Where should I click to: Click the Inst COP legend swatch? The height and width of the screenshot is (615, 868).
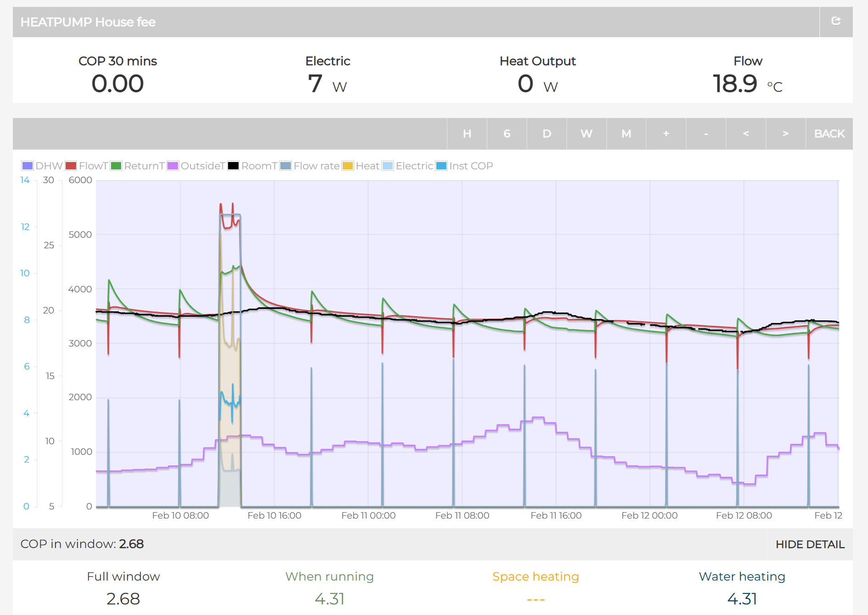pos(441,166)
